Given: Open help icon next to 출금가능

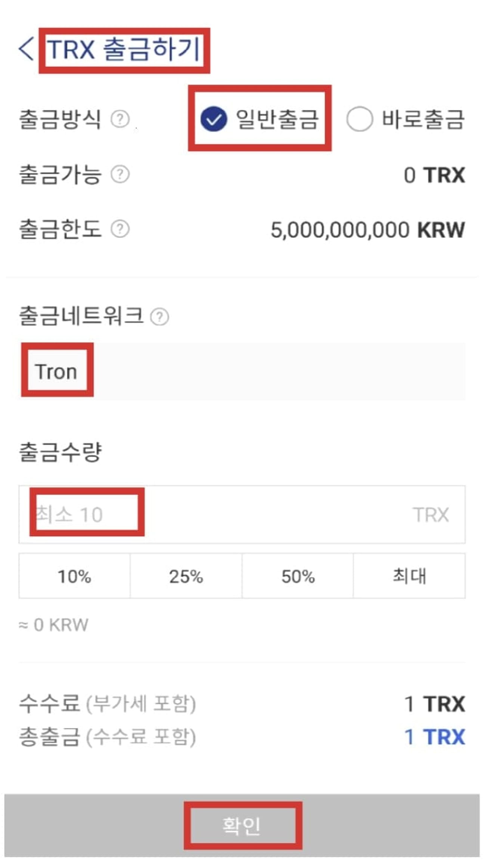Looking at the screenshot, I should tap(120, 174).
